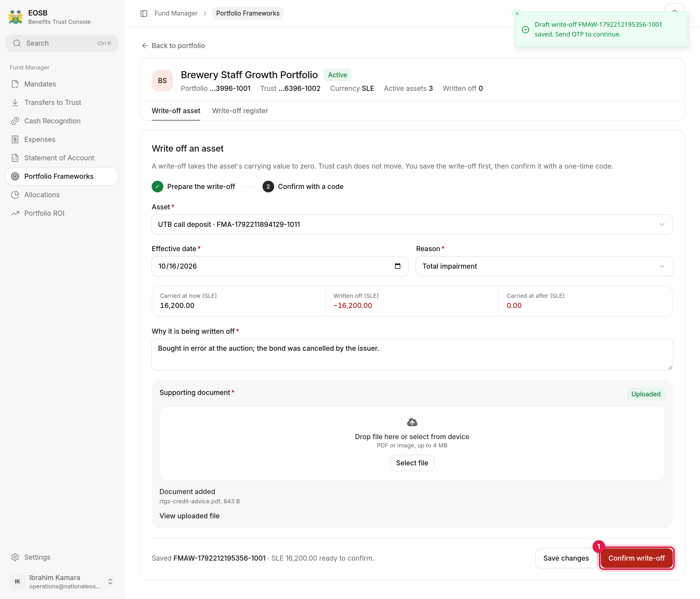
Task: Click the Expenses receipt icon
Action: point(15,139)
